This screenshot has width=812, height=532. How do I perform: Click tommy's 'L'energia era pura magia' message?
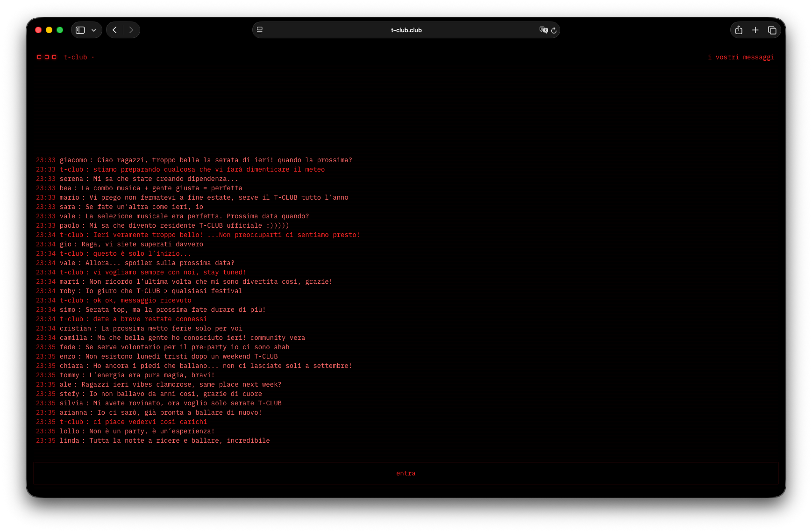coord(125,375)
